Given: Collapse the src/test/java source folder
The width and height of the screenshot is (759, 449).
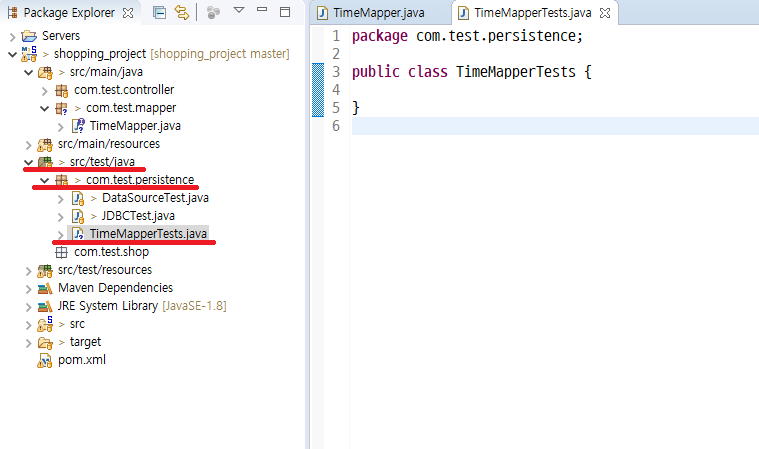Looking at the screenshot, I should [29, 163].
